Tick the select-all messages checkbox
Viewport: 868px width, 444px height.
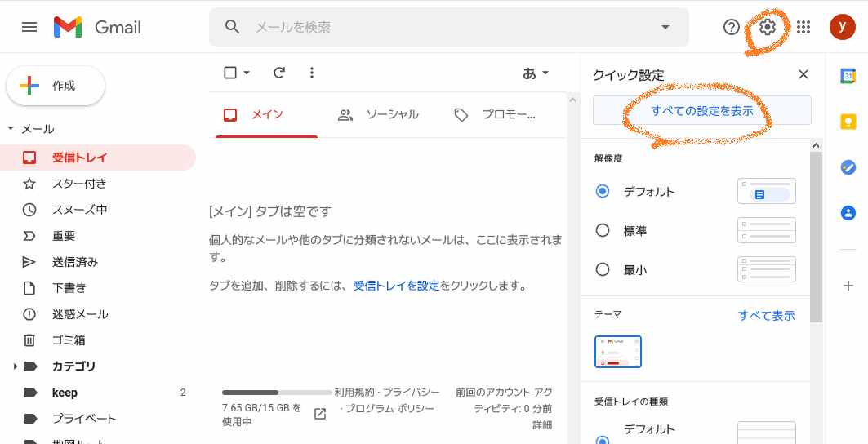pos(230,73)
